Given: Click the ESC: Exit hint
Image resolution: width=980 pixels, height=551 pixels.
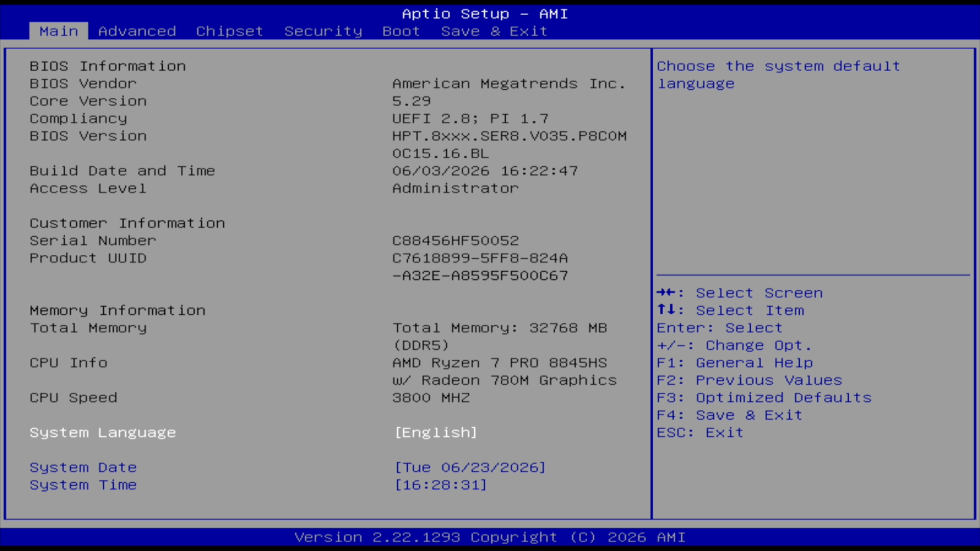Looking at the screenshot, I should coord(700,433).
